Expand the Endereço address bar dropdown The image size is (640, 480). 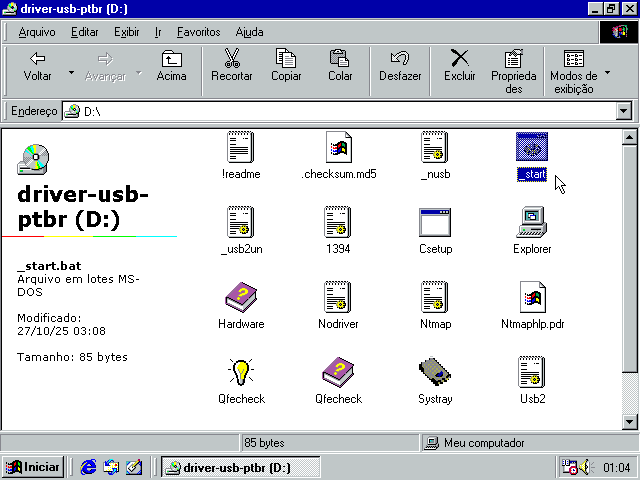(624, 112)
